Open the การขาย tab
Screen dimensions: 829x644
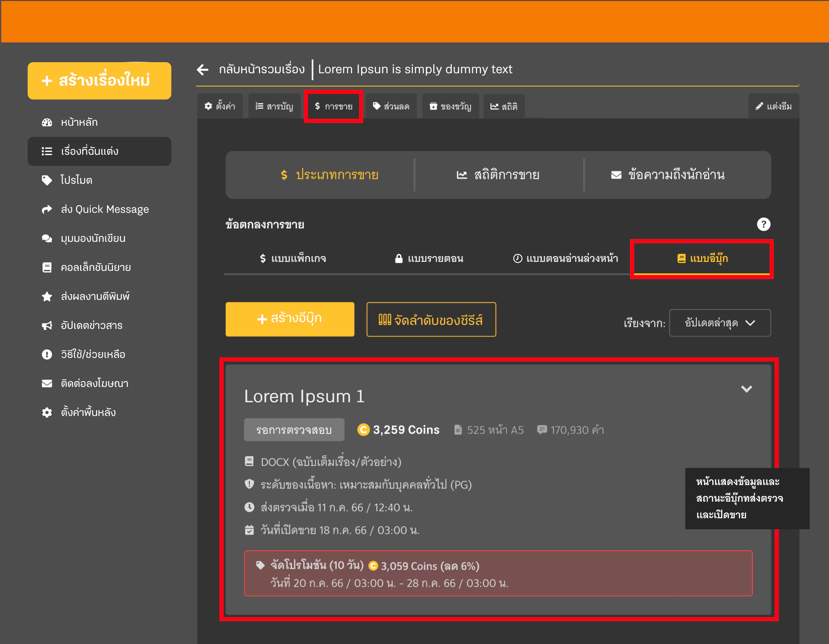(x=333, y=106)
